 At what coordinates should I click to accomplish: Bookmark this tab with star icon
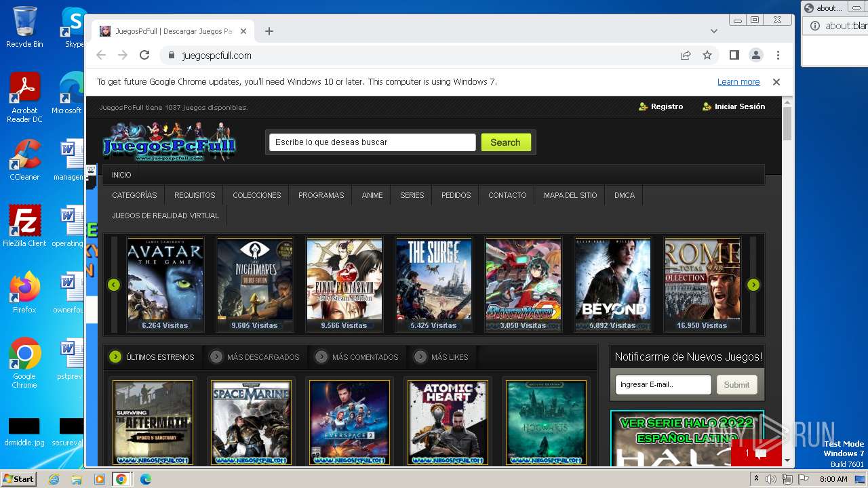pyautogui.click(x=707, y=55)
